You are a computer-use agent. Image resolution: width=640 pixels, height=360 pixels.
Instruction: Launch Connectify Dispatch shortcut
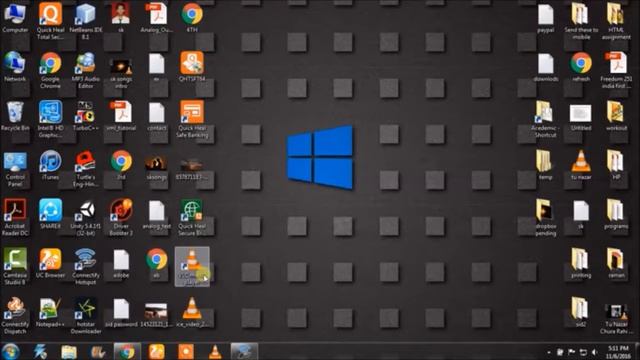15,316
